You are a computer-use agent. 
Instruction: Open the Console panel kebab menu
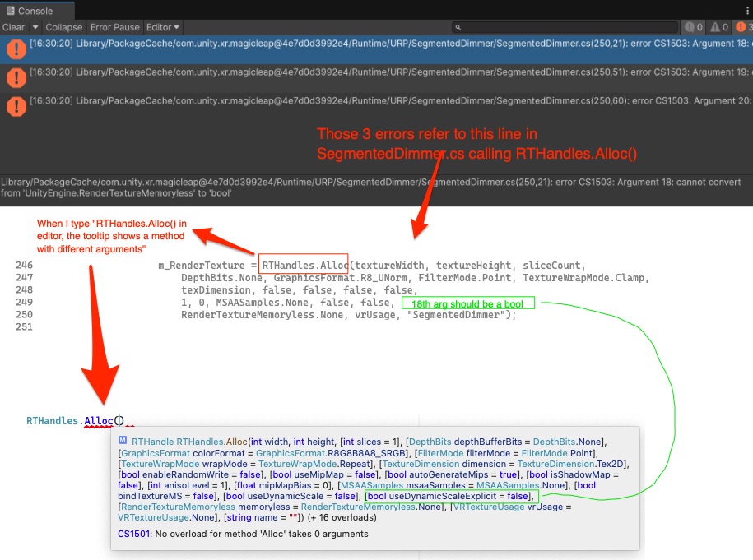coord(746,11)
